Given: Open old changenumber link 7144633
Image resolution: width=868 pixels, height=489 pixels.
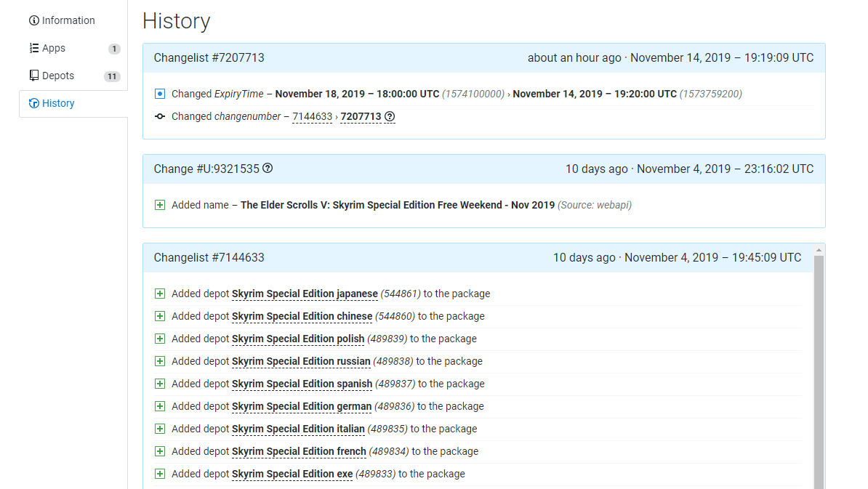Looking at the screenshot, I should pyautogui.click(x=312, y=117).
